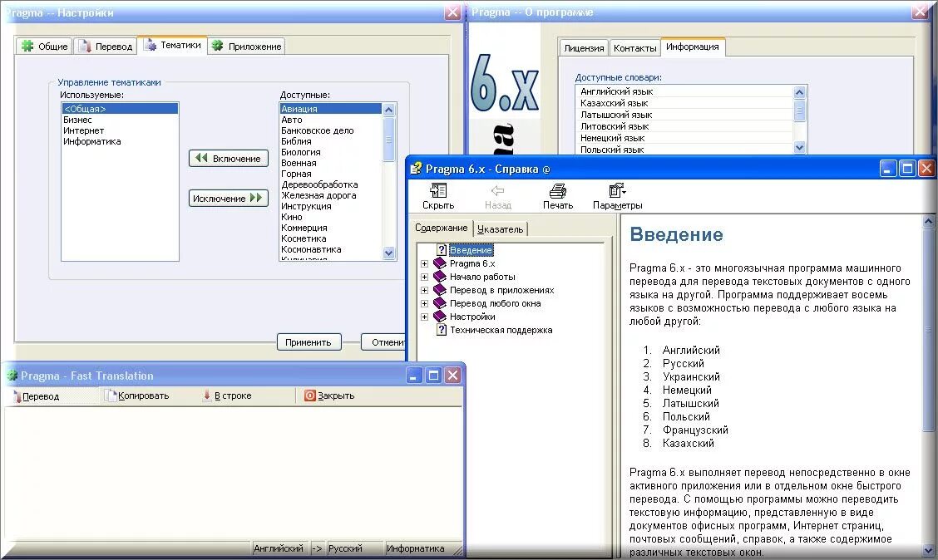Click the Техническая поддержка topic icon
938x560 pixels.
[x=442, y=330]
